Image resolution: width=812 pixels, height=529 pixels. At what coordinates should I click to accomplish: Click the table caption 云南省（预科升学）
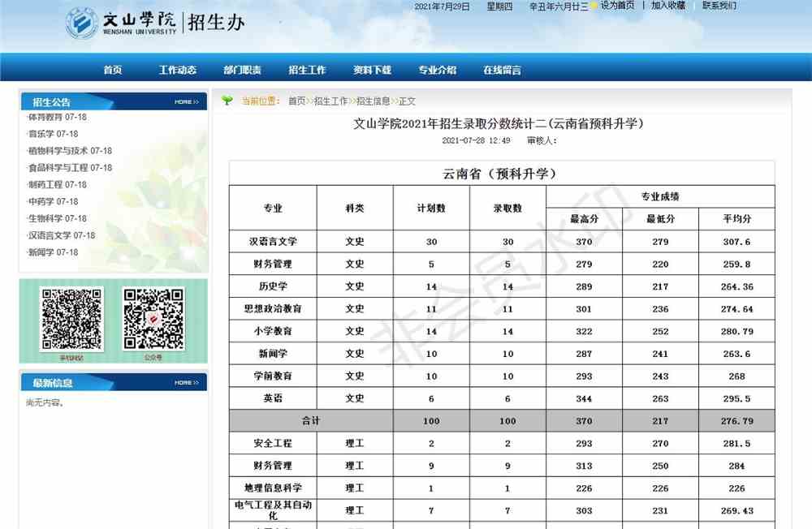(x=501, y=174)
